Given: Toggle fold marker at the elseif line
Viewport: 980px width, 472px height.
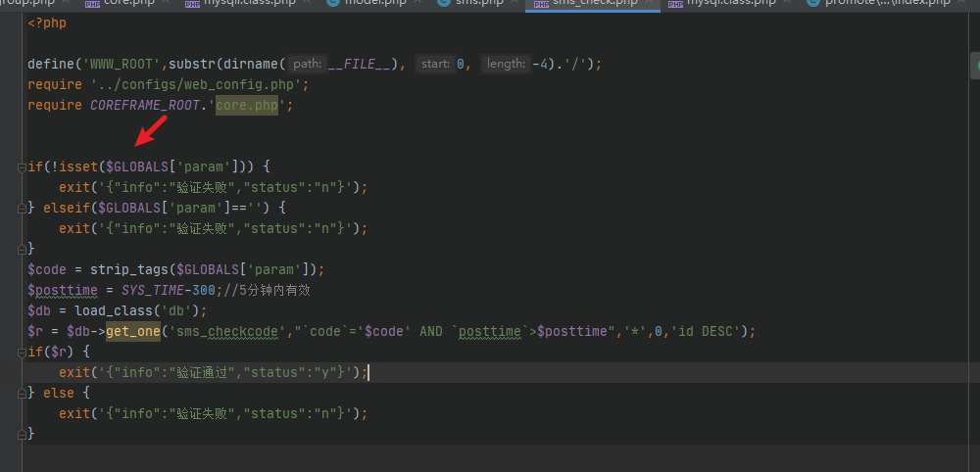Looking at the screenshot, I should point(22,208).
